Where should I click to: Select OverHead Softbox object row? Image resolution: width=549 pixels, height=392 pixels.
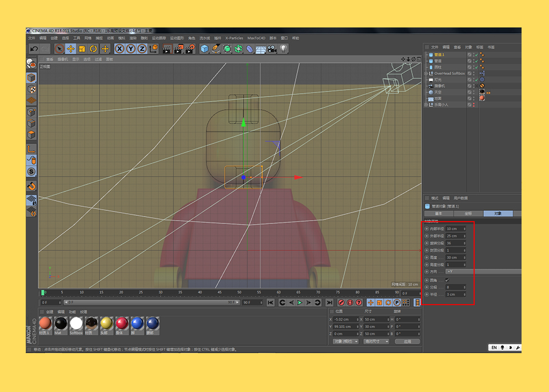click(x=449, y=74)
